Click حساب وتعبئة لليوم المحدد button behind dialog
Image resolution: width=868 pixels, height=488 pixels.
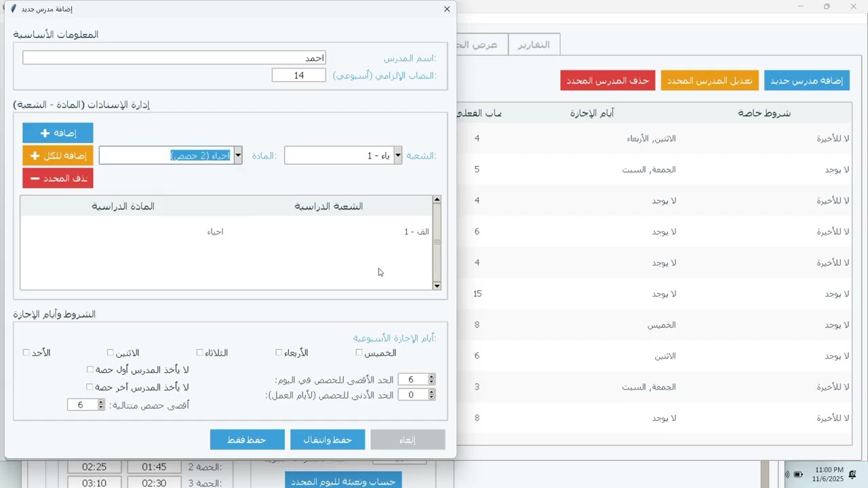click(x=343, y=481)
